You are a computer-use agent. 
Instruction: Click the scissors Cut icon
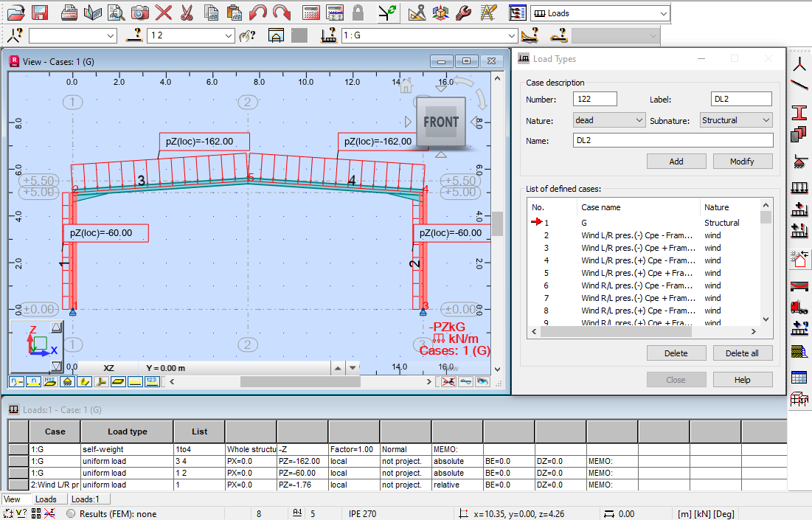click(187, 13)
